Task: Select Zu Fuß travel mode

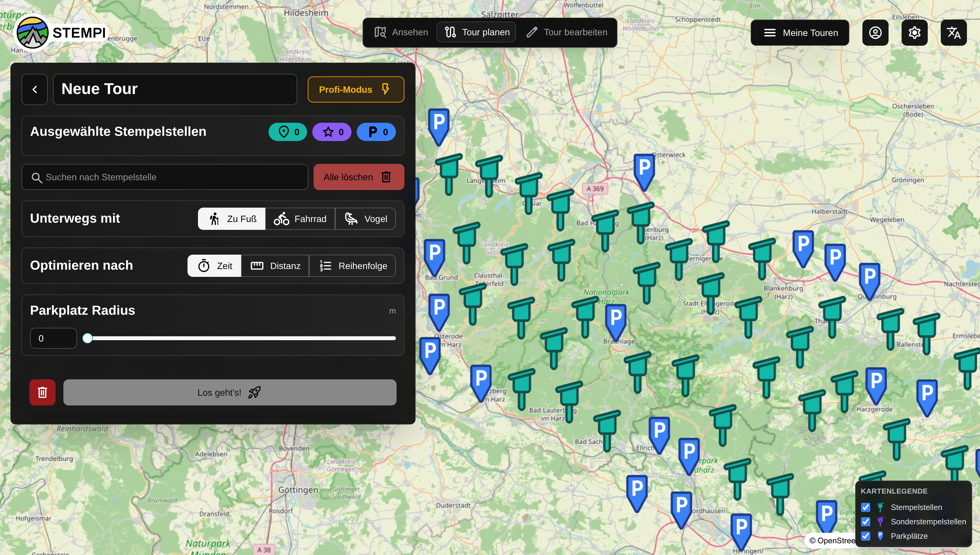Action: pos(232,219)
